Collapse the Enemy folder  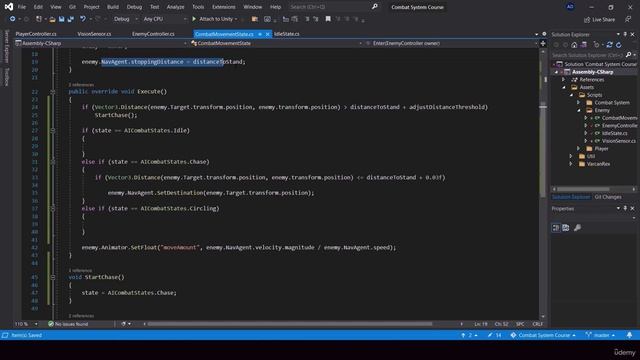[x=578, y=110]
